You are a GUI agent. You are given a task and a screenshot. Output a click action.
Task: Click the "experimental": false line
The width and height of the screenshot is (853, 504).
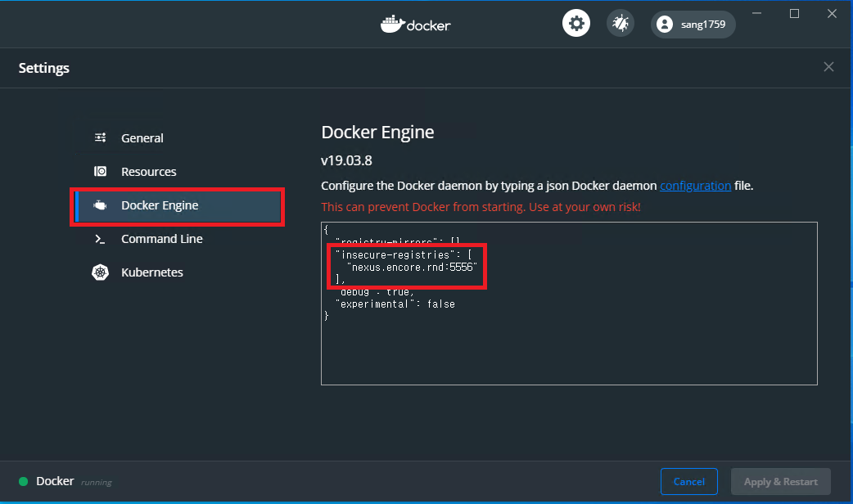tap(395, 304)
